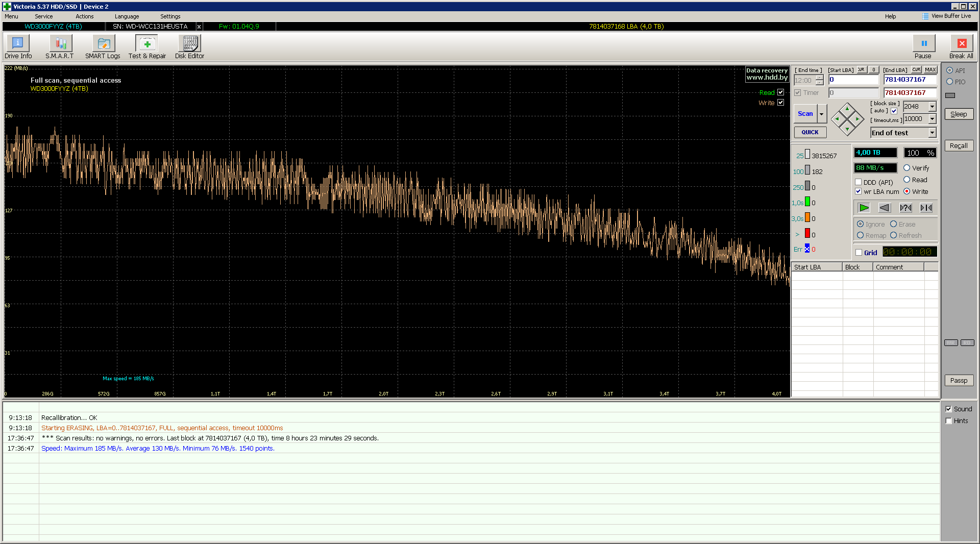Click the up arrow in navigation diamond
The height and width of the screenshot is (544, 980).
point(847,108)
